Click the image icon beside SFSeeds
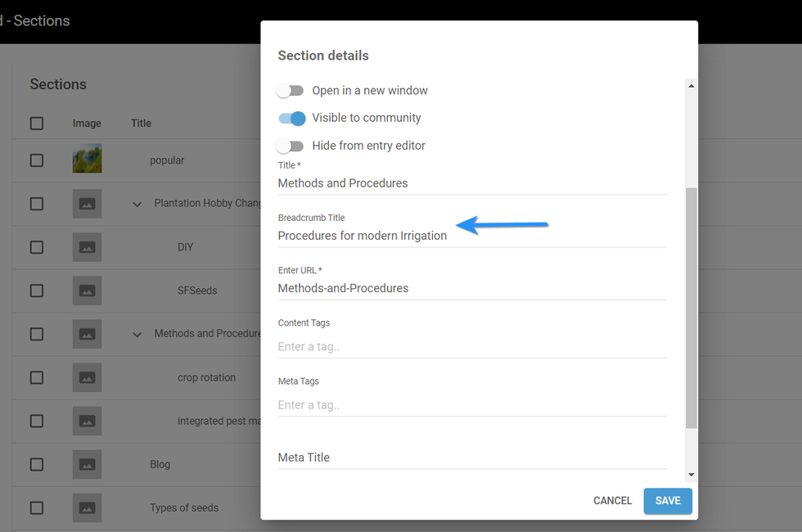The width and height of the screenshot is (802, 532). point(87,291)
